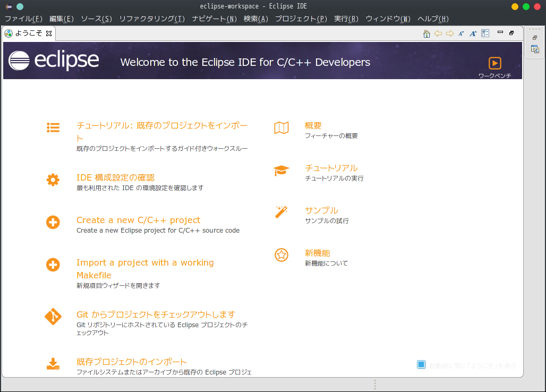Open the チュートリアル: 既存のプロジェクトをインポート link

pos(162,132)
